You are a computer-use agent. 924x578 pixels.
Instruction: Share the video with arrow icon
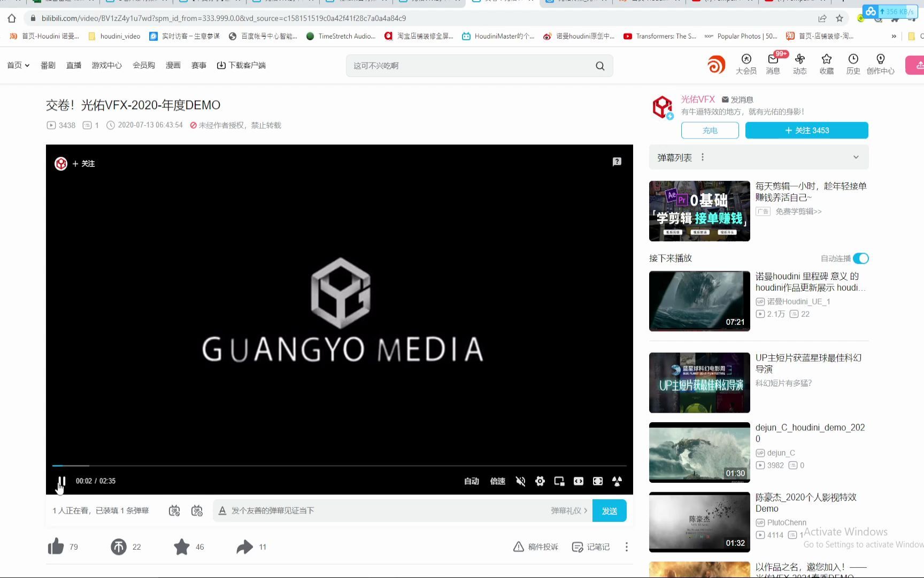[x=245, y=546]
